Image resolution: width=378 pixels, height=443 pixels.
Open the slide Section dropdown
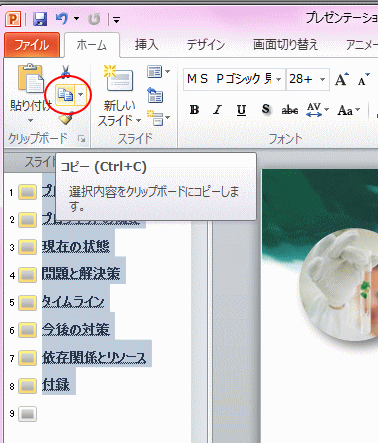(159, 119)
